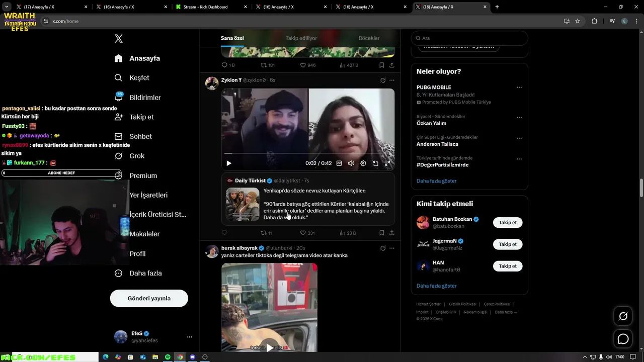Open PUBG MOBILE trend options
This screenshot has height=362, width=644.
pos(519,87)
